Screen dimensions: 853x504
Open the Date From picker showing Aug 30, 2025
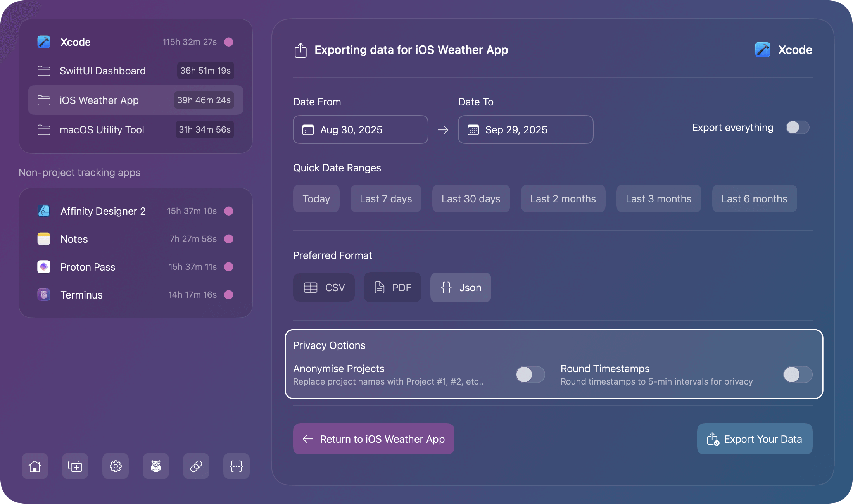tap(361, 129)
